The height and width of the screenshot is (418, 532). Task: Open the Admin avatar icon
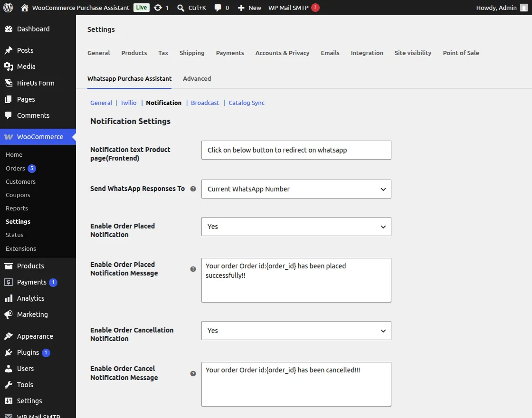point(524,8)
